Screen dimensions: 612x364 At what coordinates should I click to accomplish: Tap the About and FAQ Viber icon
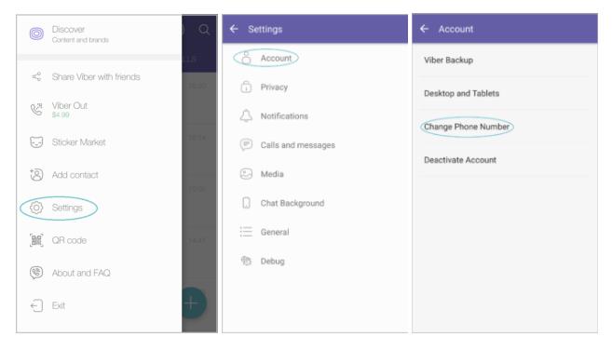36,273
